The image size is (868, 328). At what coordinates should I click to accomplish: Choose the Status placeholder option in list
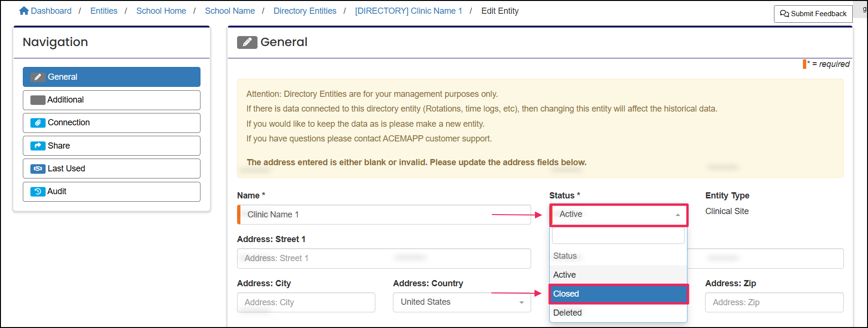619,256
